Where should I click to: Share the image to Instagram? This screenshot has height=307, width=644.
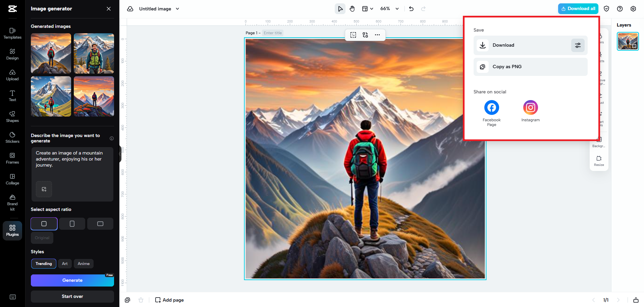coord(530,107)
